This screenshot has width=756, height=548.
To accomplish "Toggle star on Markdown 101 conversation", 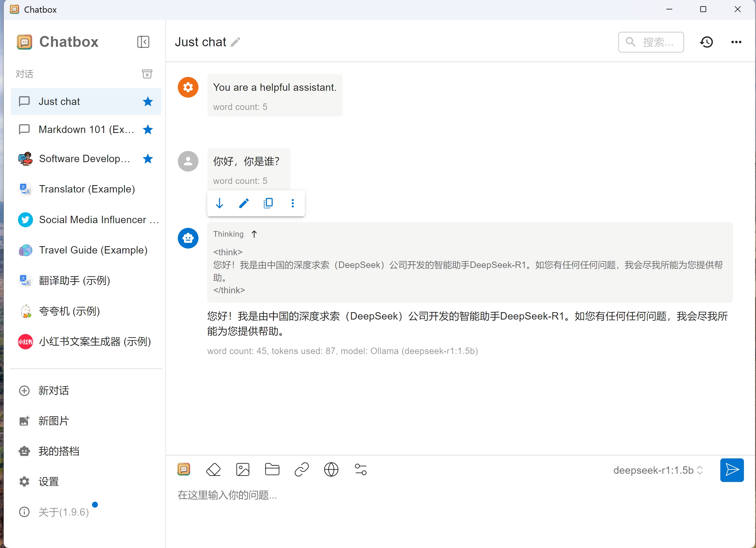I will point(148,129).
